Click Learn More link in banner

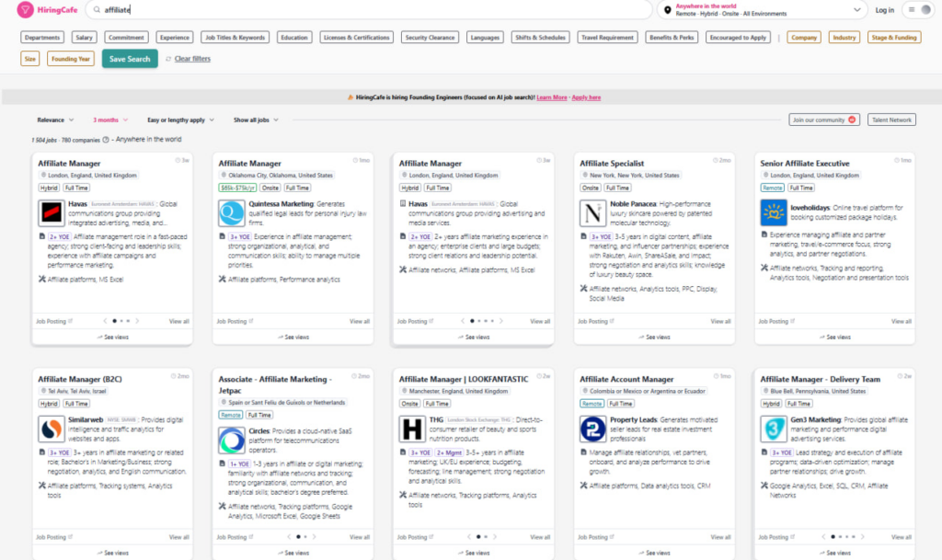coord(552,97)
